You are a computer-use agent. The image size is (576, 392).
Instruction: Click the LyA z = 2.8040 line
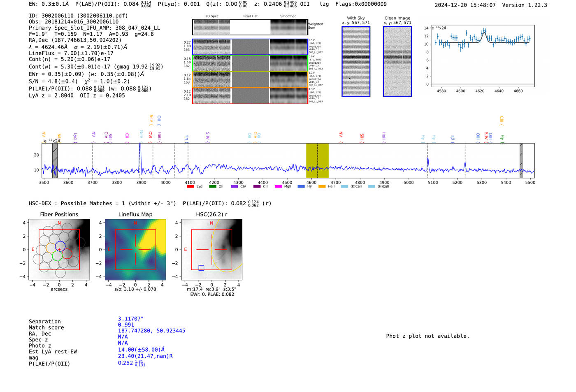(51, 95)
